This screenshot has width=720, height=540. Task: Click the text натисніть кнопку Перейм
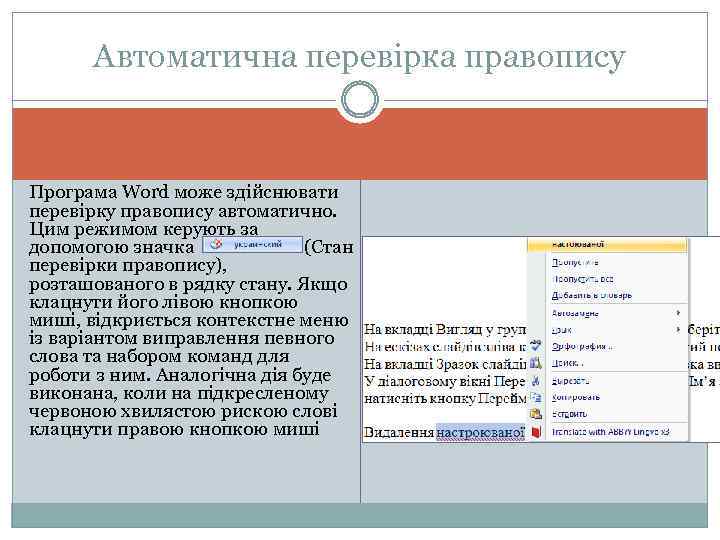point(445,399)
